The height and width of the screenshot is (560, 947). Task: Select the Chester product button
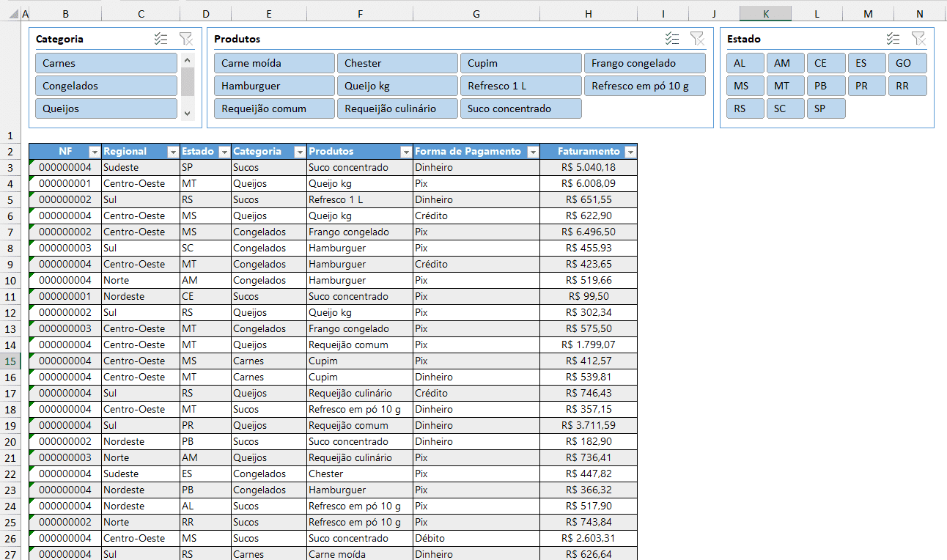(397, 63)
